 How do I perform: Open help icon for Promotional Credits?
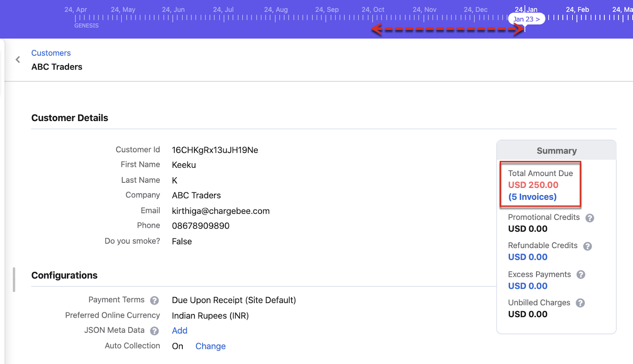point(589,218)
